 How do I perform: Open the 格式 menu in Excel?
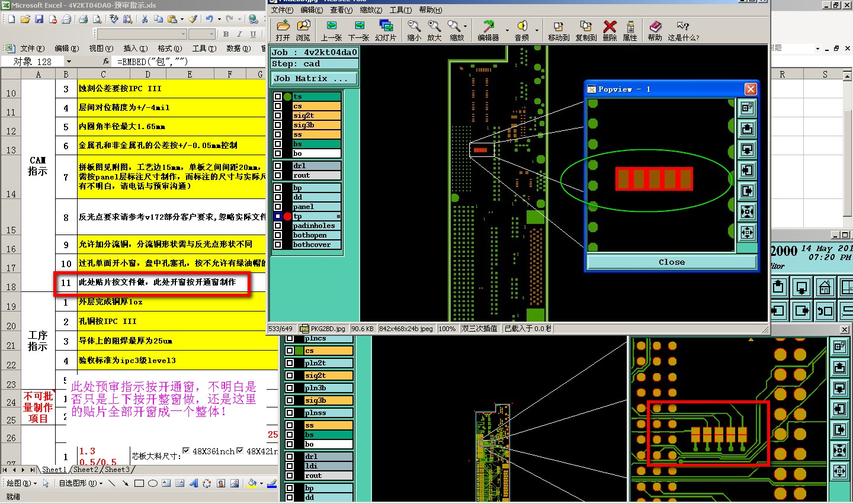point(169,49)
